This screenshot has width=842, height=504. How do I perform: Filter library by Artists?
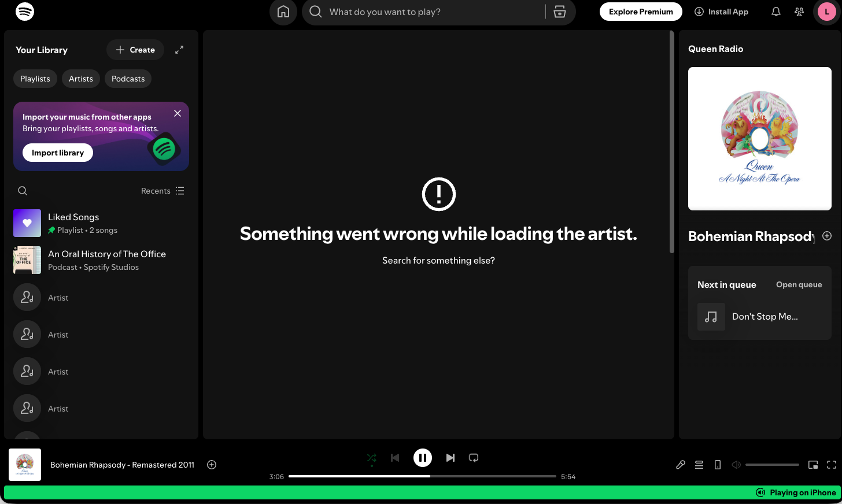pos(81,79)
